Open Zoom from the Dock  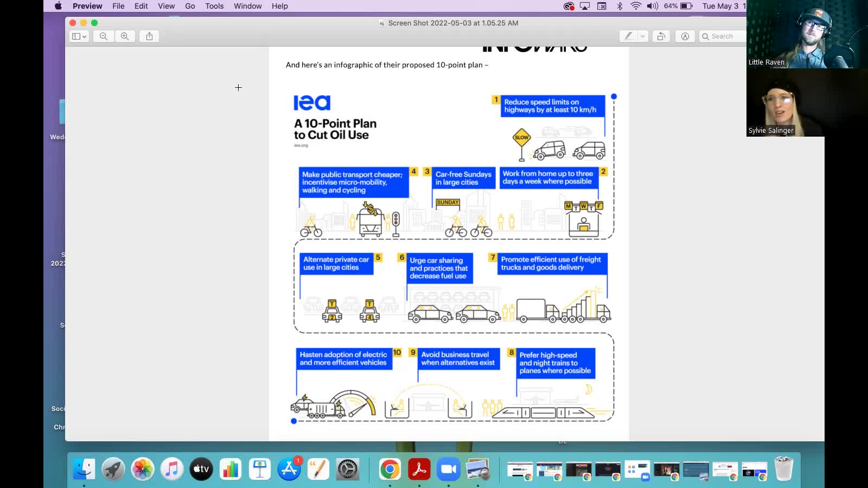tap(449, 469)
